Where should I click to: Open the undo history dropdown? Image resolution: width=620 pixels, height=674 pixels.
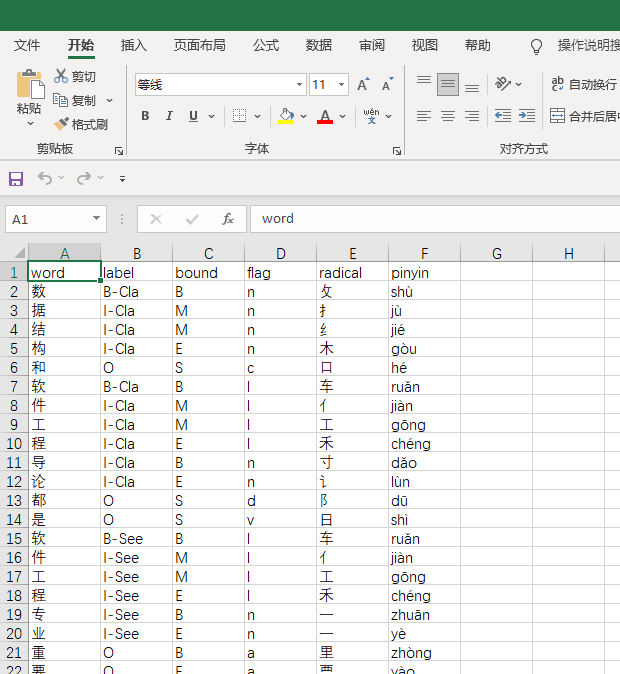(61, 177)
